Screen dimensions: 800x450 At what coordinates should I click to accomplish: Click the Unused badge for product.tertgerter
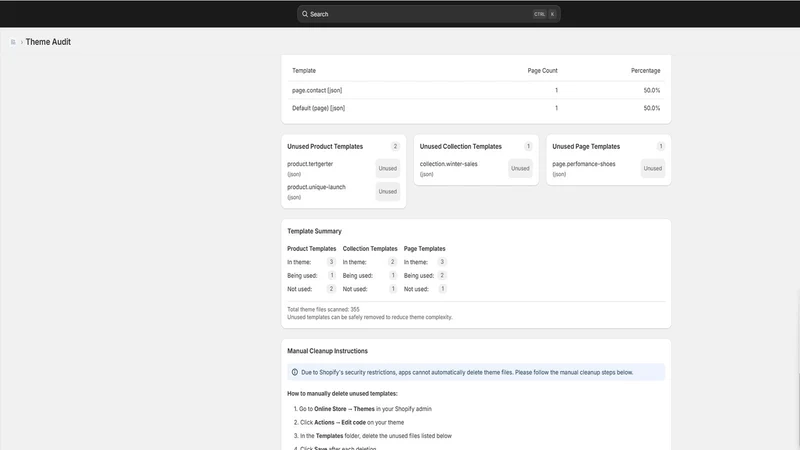(388, 168)
